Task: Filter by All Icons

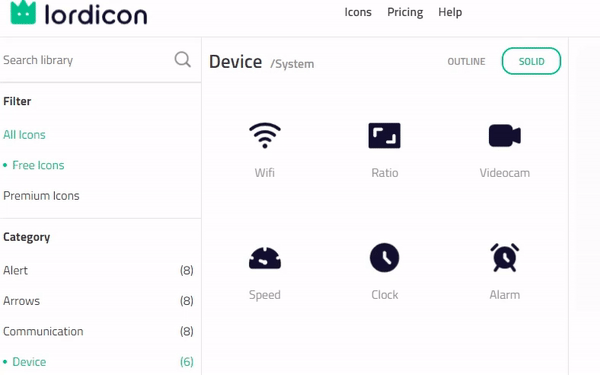Action: pyautogui.click(x=24, y=135)
